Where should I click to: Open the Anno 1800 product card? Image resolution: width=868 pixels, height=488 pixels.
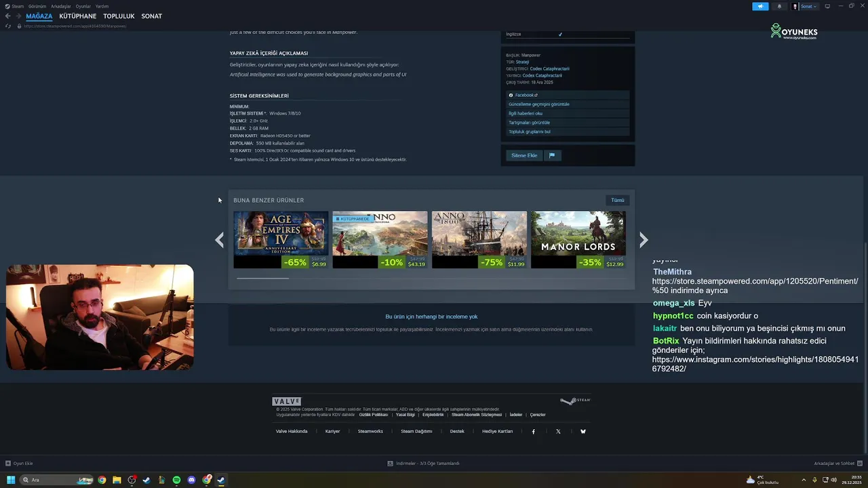click(479, 240)
